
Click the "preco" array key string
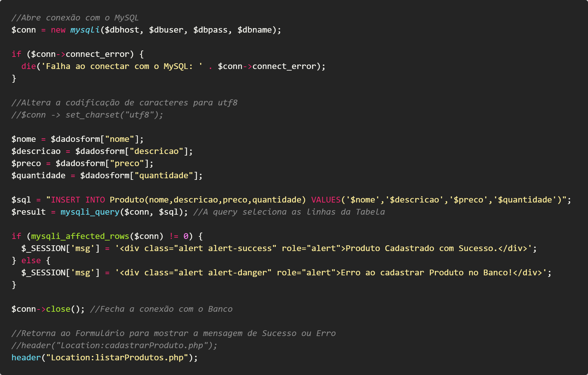click(x=127, y=163)
